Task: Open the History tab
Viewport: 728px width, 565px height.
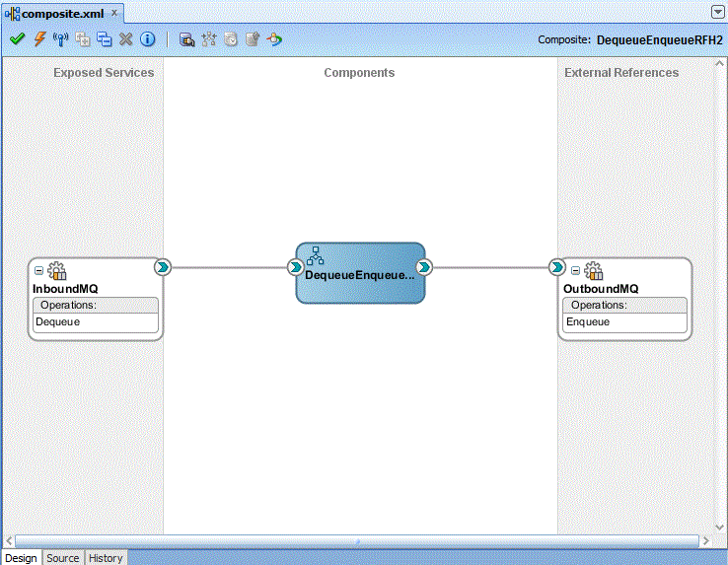Action: pyautogui.click(x=106, y=558)
